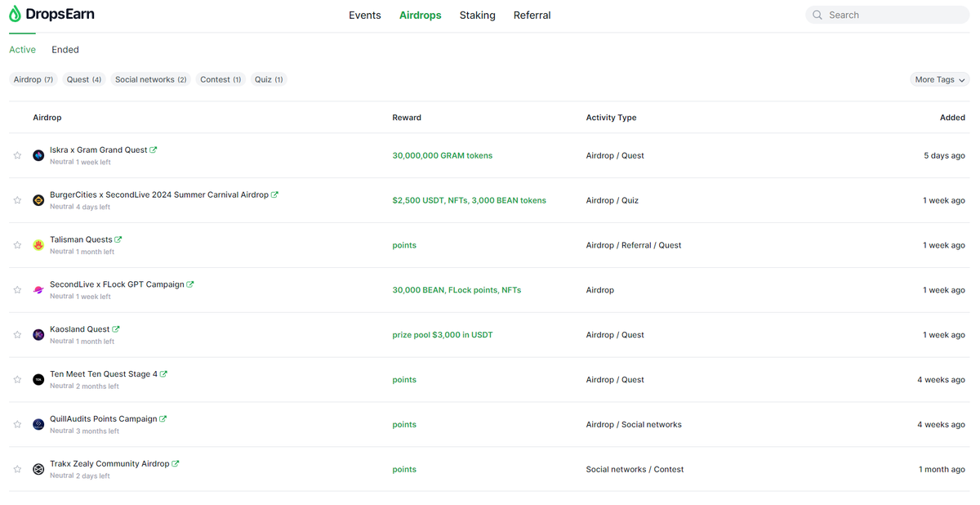Go to the Referral page
Viewport: 980px width, 505px height.
(532, 16)
